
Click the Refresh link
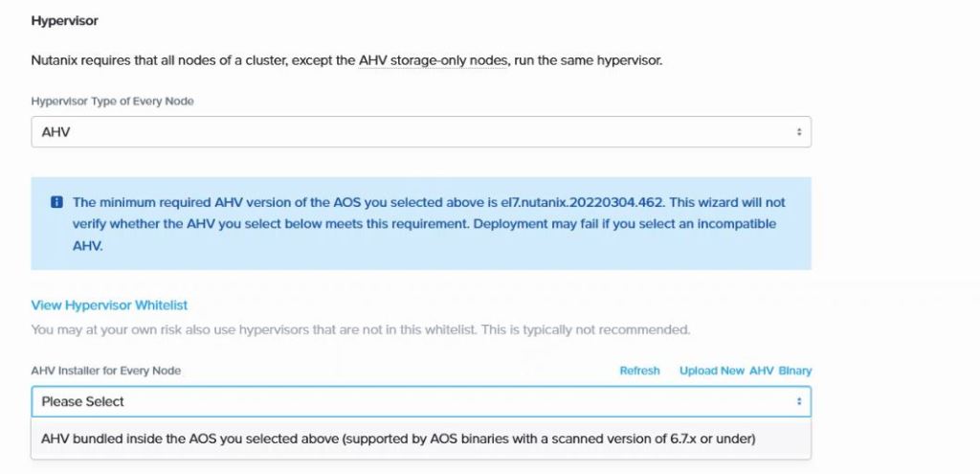(x=639, y=371)
